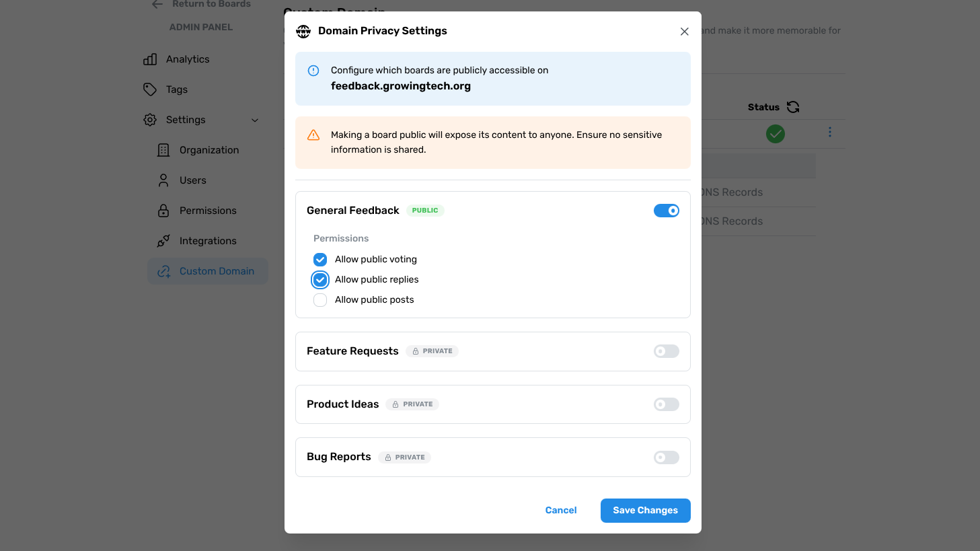980x551 pixels.
Task: Open the three-dot domain options menu
Action: pyautogui.click(x=830, y=132)
